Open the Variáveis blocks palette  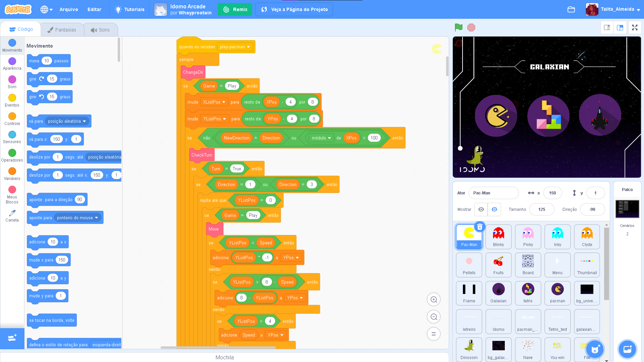(12, 174)
